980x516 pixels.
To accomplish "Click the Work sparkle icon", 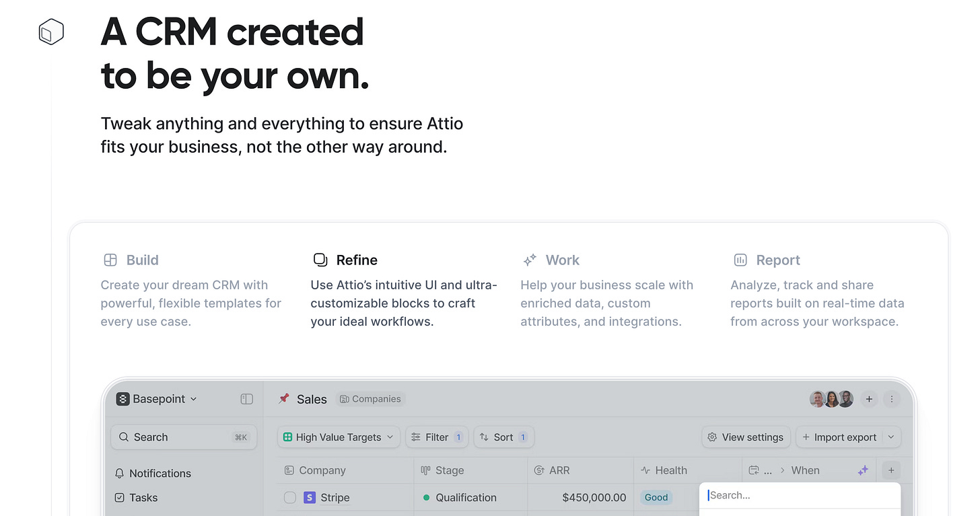I will click(x=530, y=260).
